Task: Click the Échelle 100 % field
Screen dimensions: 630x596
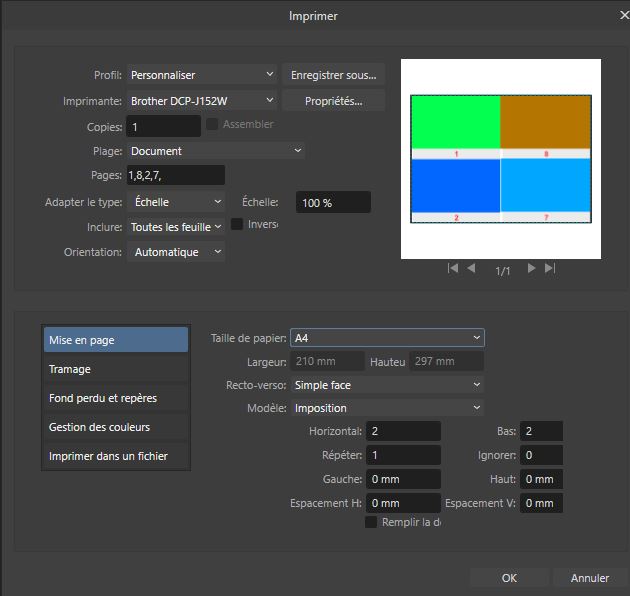Action: (333, 202)
